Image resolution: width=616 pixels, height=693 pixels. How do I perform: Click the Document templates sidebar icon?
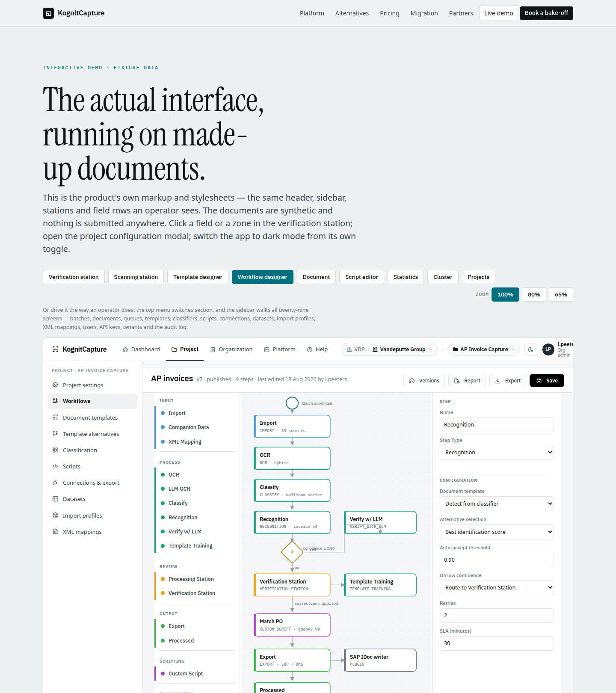[x=55, y=418]
